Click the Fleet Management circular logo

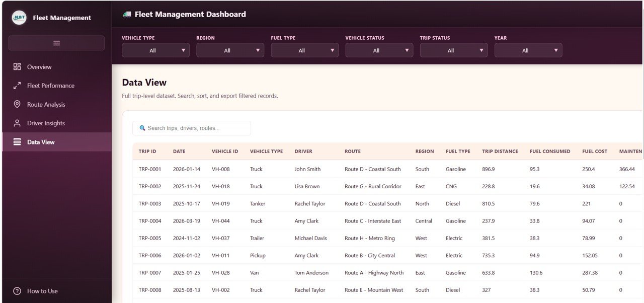(x=19, y=17)
